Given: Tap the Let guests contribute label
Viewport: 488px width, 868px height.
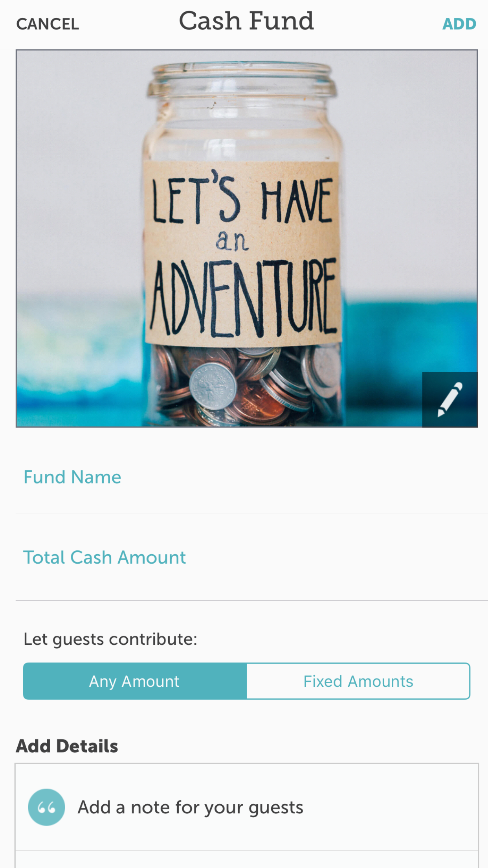Looking at the screenshot, I should [x=110, y=639].
